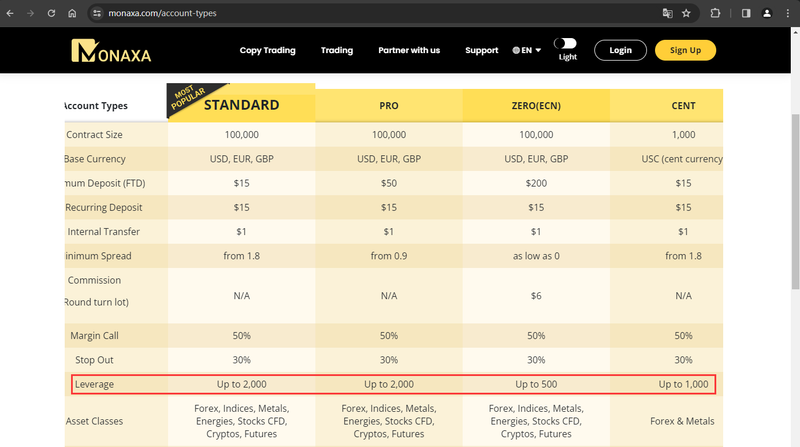Click 'USC (cent currency' base currency cell
The height and width of the screenshot is (447, 800).
pos(682,159)
